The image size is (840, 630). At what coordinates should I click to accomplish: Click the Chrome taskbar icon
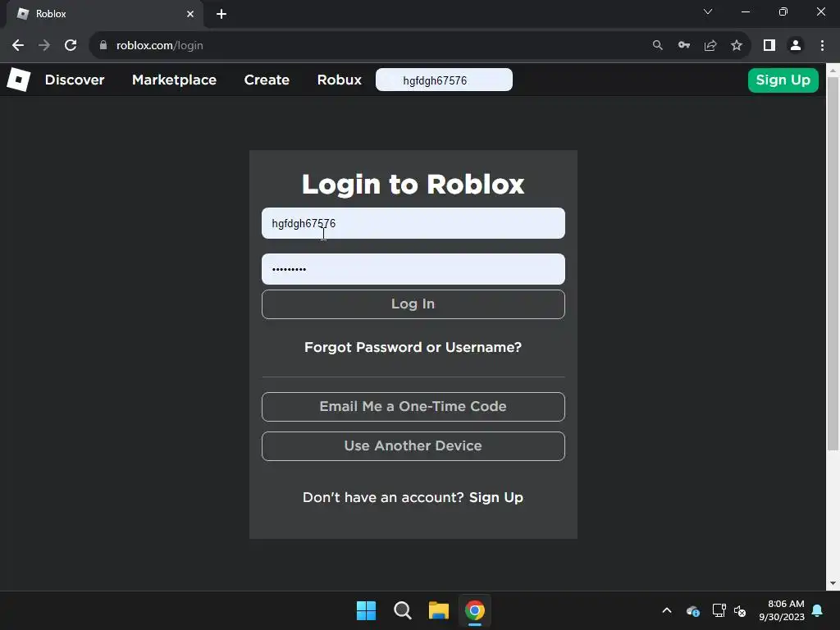point(475,610)
